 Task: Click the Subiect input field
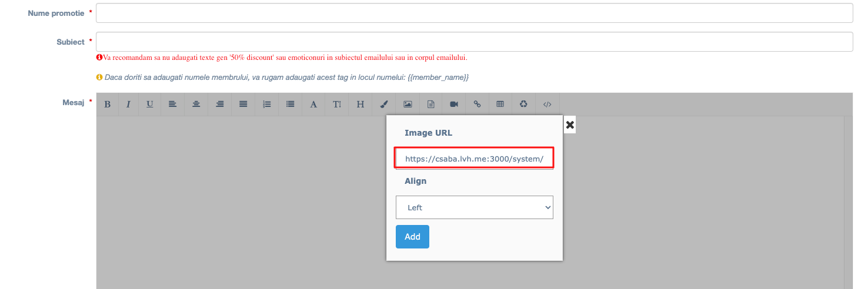point(475,42)
